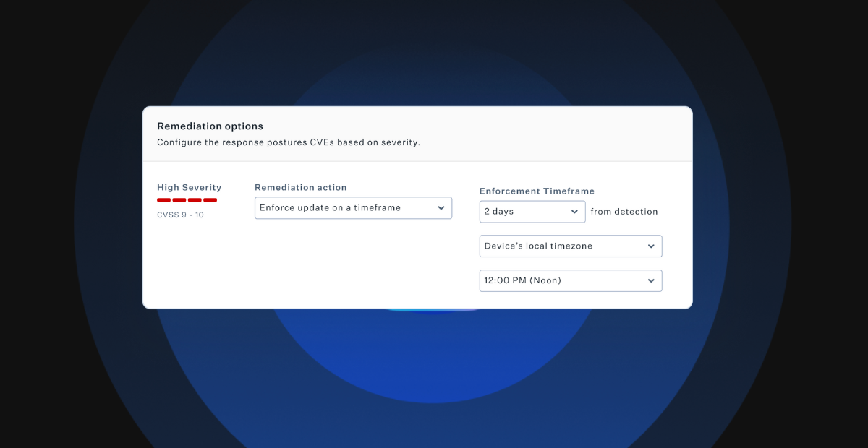Image resolution: width=868 pixels, height=448 pixels.
Task: Click the chevron on the Remediation action dropdown
Action: coord(441,207)
